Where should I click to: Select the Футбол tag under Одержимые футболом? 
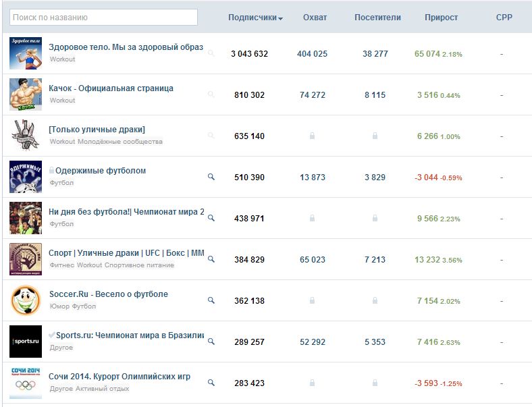(x=61, y=182)
